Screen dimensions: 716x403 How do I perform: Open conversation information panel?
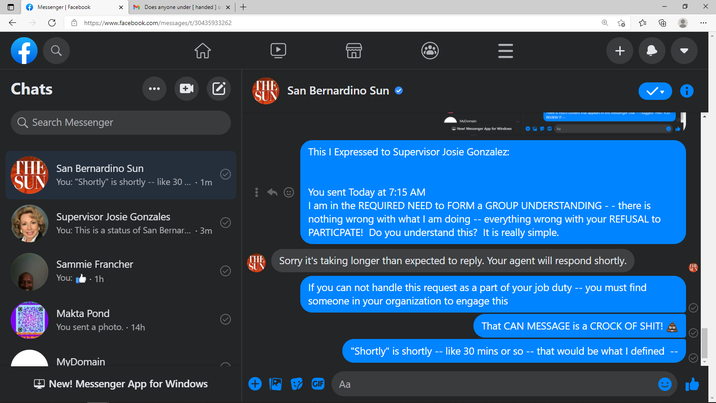click(x=686, y=91)
